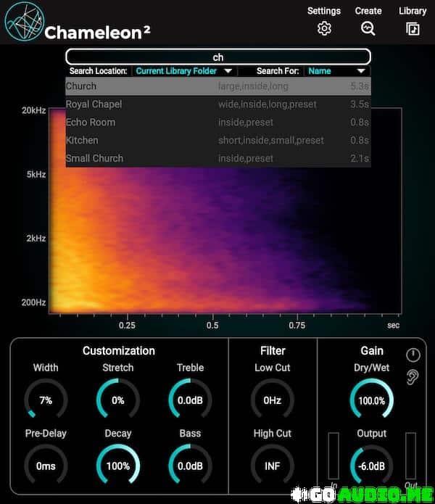The width and height of the screenshot is (435, 504).
Task: Click the Pre-Delay knob showing 0ms
Action: [46, 466]
